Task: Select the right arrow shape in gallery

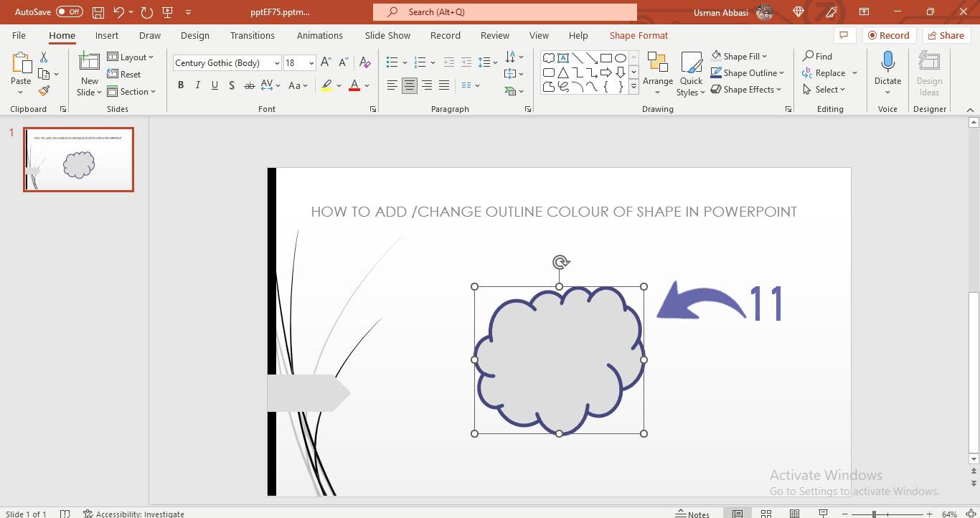Action: (x=606, y=72)
